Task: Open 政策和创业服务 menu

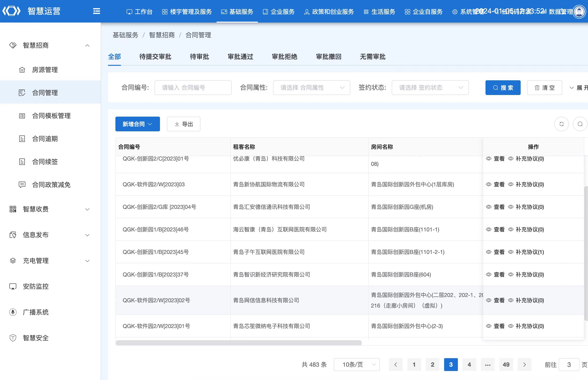Action: (x=329, y=12)
